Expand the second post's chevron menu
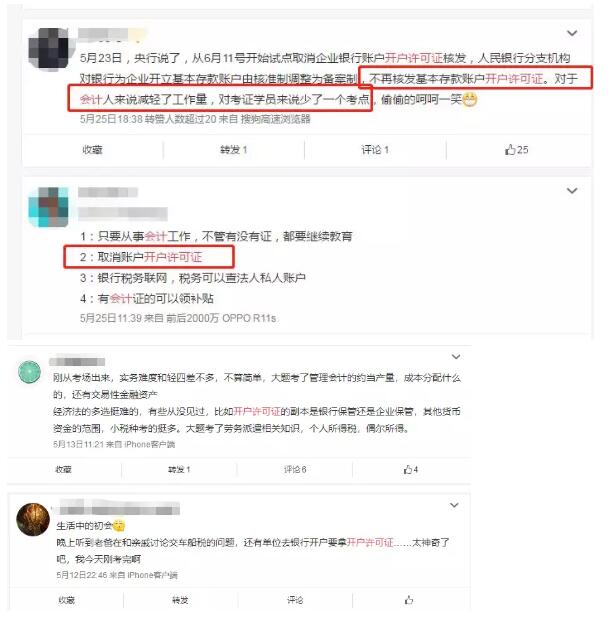 [572, 191]
